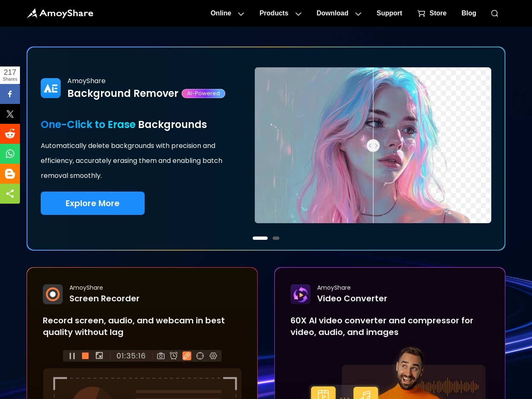Screen dimensions: 532x399
Task: Click the Video Converter app icon
Action: click(300, 294)
